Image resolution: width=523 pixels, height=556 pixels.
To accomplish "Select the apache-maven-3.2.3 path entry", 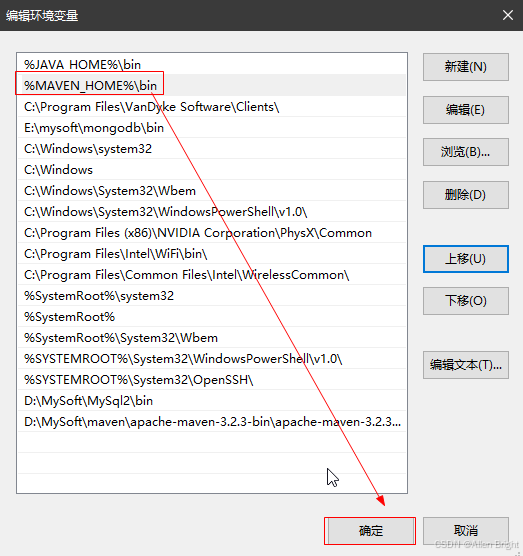I will pyautogui.click(x=212, y=422).
